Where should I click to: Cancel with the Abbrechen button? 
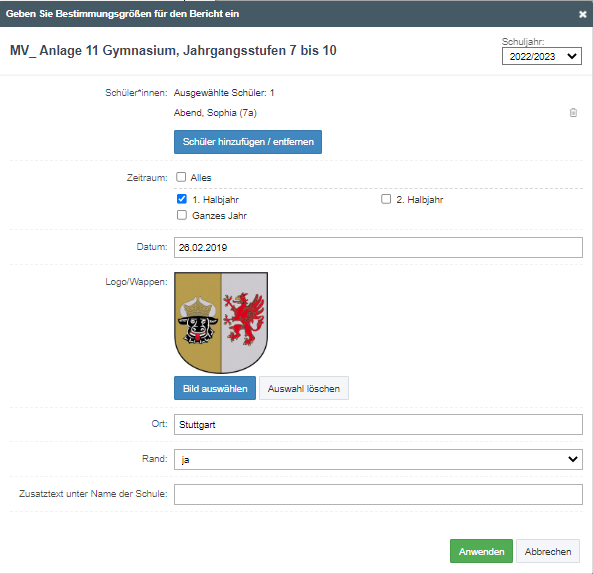548,551
